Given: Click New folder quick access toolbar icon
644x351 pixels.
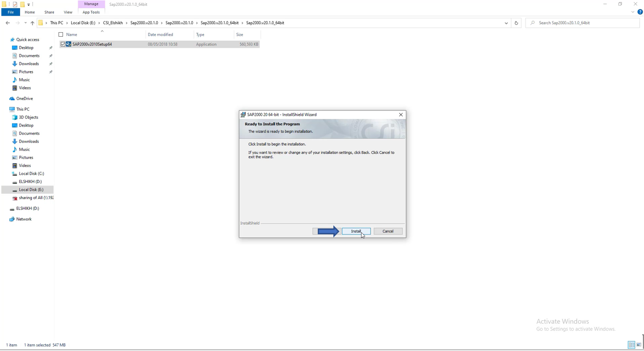Looking at the screenshot, I should click(22, 4).
